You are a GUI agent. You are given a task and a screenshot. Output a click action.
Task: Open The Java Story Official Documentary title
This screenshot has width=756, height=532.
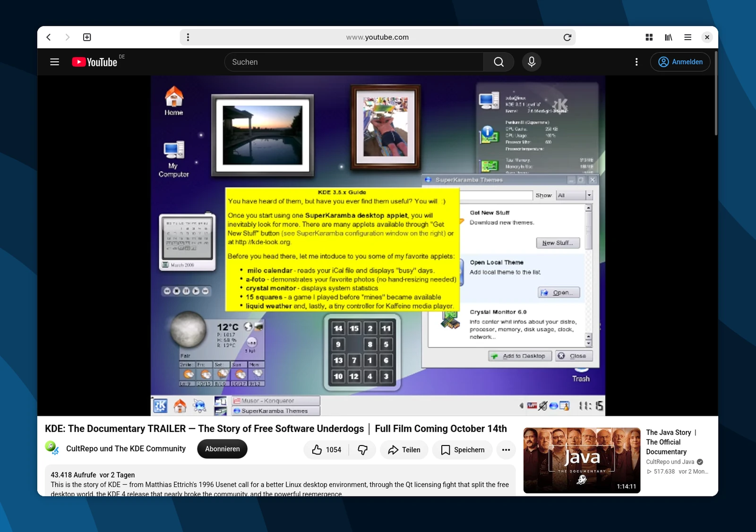(x=671, y=442)
